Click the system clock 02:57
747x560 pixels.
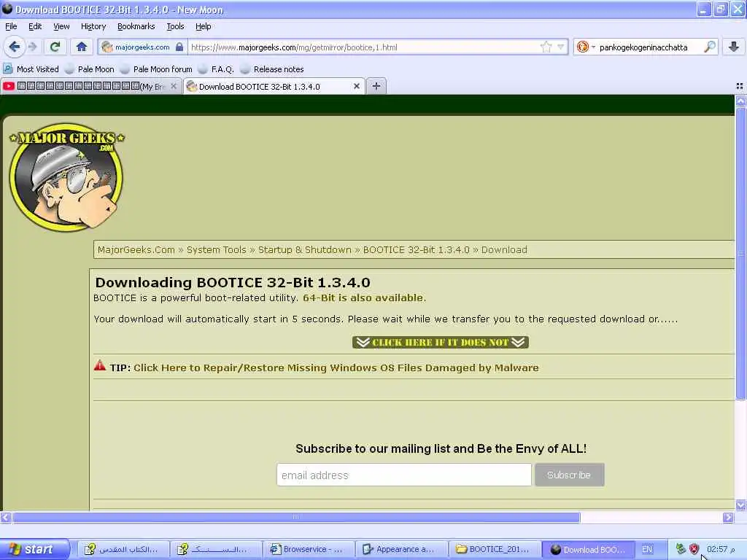(721, 549)
